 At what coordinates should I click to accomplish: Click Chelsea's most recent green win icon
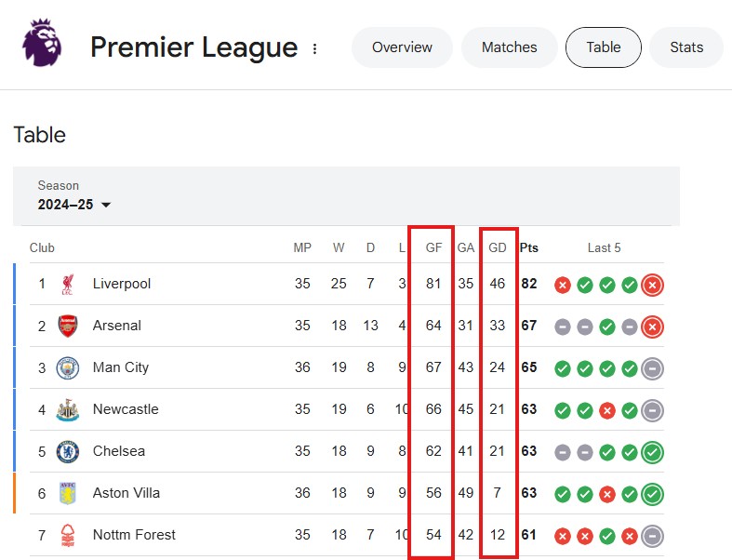(652, 452)
